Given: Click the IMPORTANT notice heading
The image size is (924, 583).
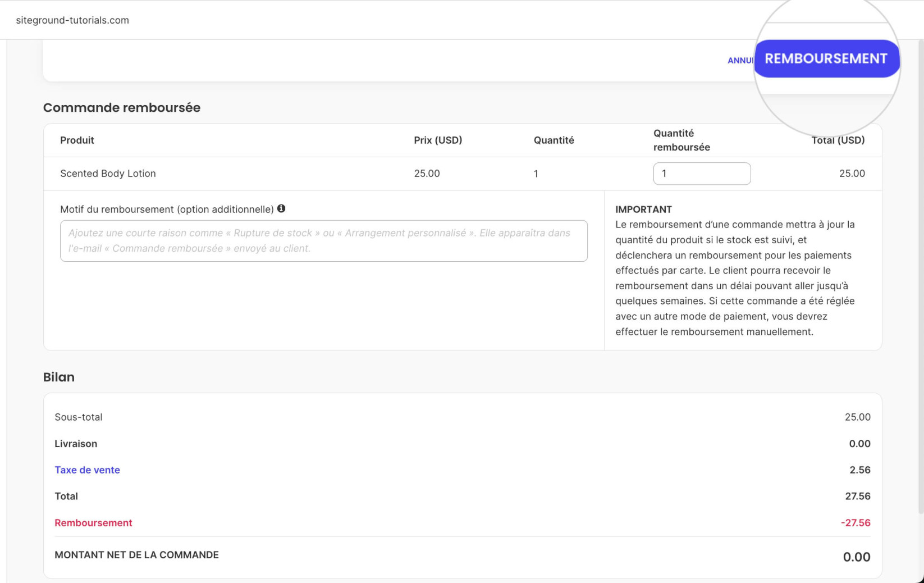Looking at the screenshot, I should pos(643,209).
